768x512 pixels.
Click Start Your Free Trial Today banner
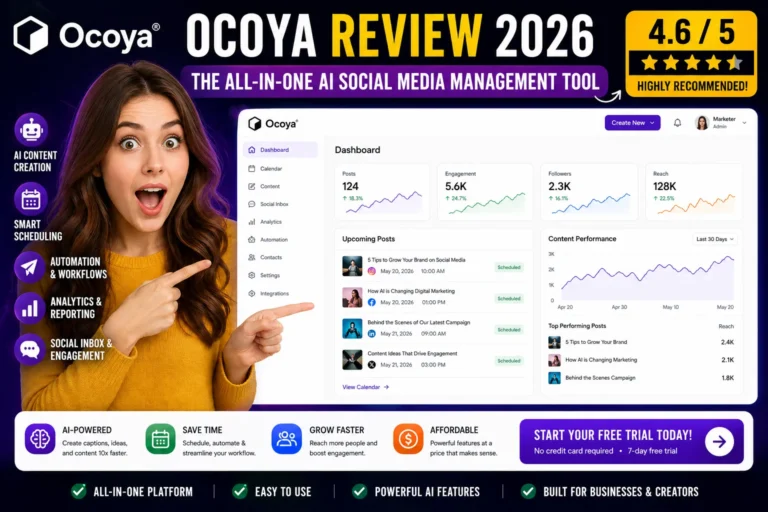coord(631,441)
